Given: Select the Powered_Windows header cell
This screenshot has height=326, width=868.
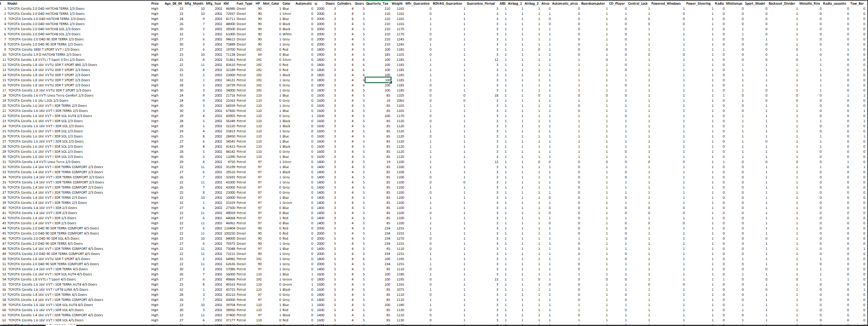Looking at the screenshot, I should (666, 3).
